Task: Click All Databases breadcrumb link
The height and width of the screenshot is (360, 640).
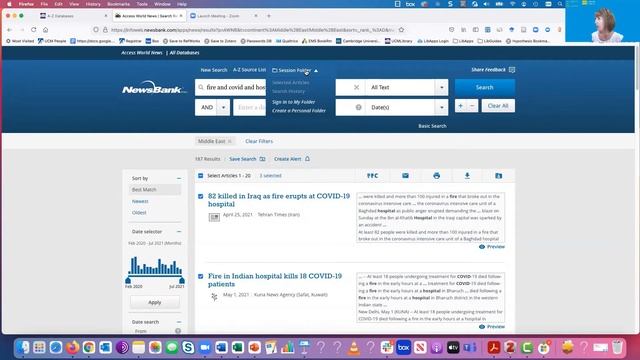Action: tap(184, 53)
